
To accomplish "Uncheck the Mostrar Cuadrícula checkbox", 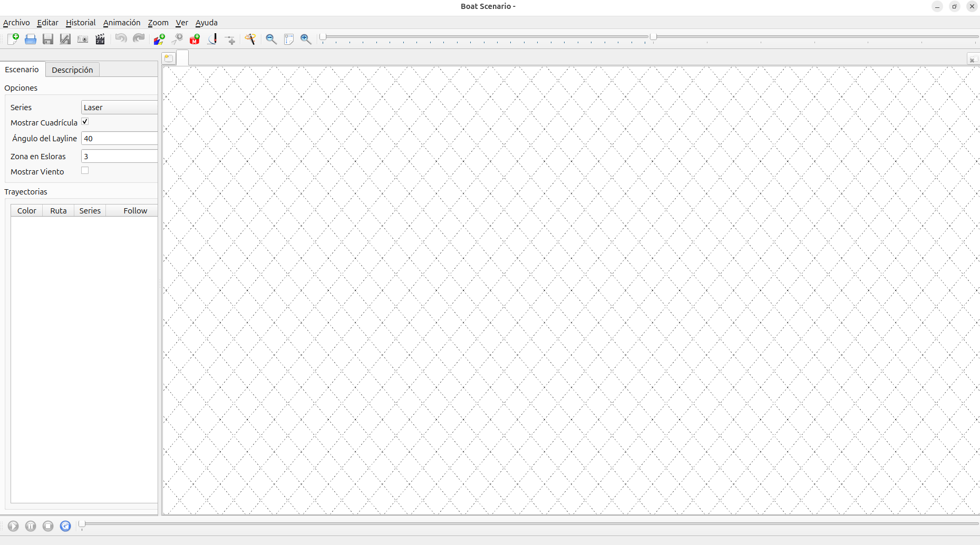I will tap(85, 122).
